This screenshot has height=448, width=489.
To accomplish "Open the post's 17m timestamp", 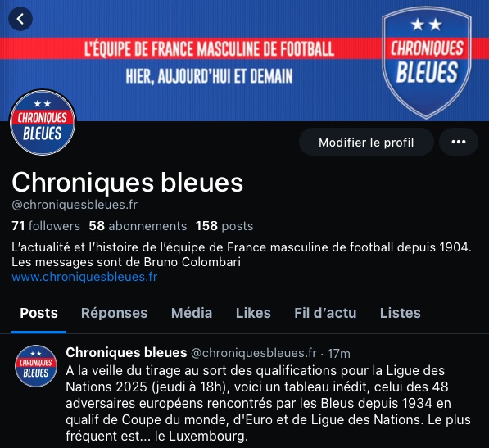I will [338, 354].
